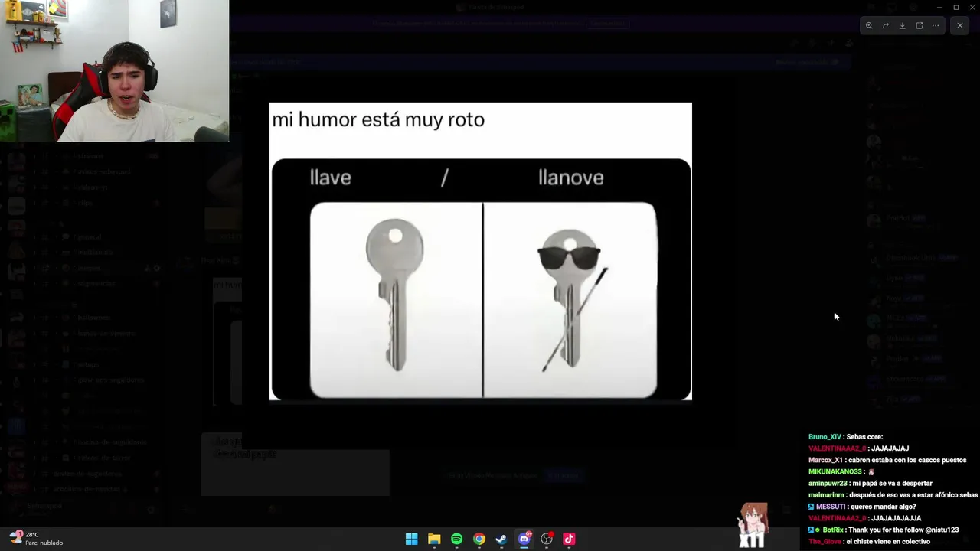
Task: Select maimarinm message about 'afónico sebas'
Action: pos(893,495)
